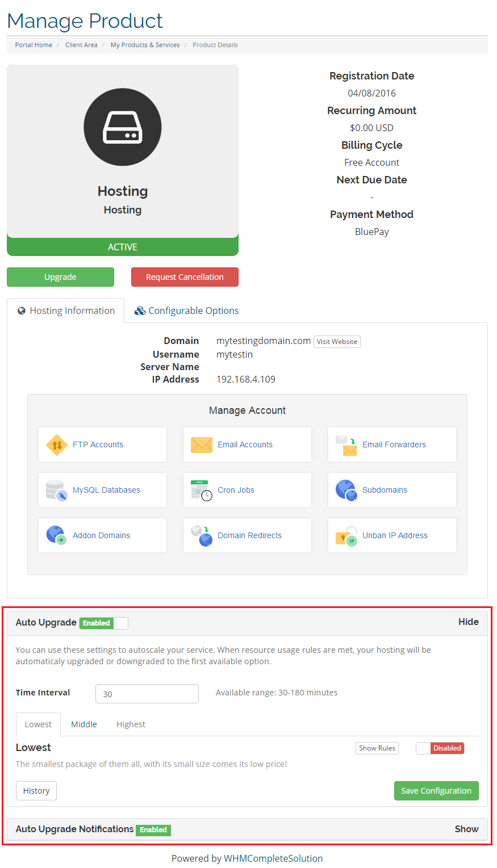Click Available range: 30-180 minutes text
The image size is (497, 868).
click(x=277, y=693)
